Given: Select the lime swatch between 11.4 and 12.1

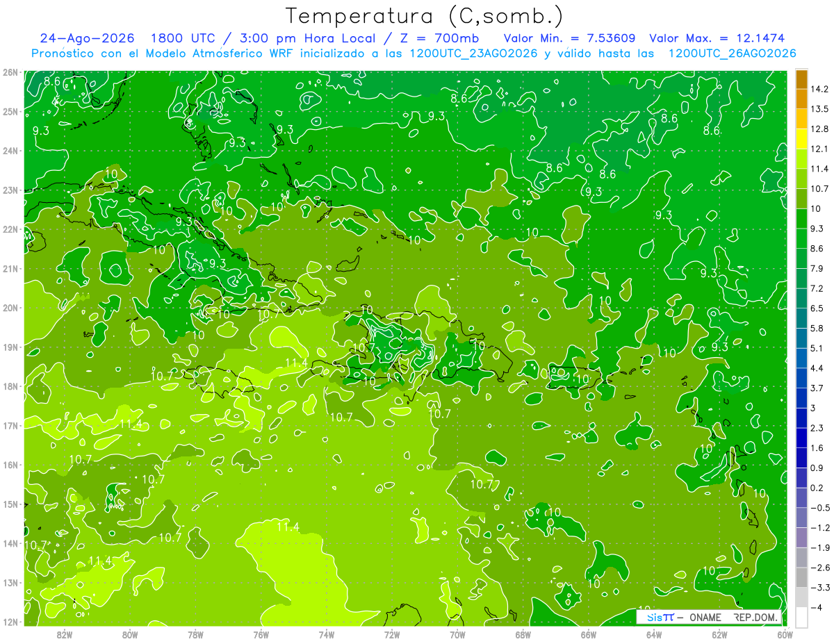Looking at the screenshot, I should pyautogui.click(x=801, y=158).
